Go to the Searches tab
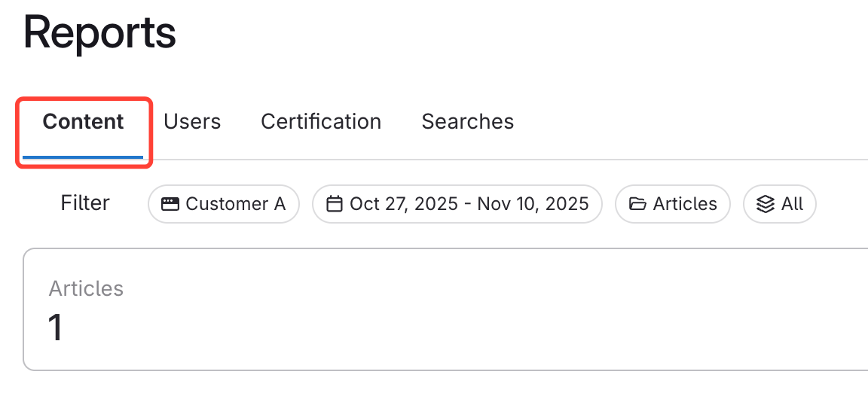This screenshot has height=408, width=868. pos(468,122)
